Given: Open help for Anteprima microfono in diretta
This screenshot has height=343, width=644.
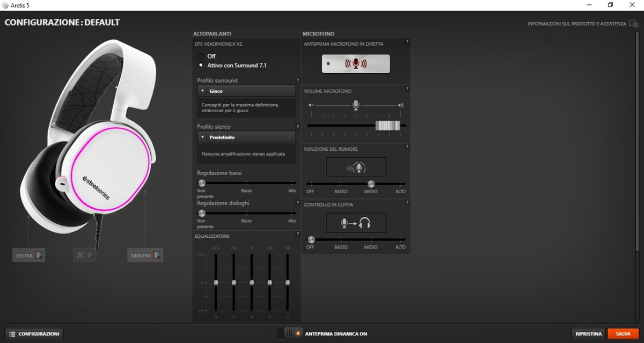Looking at the screenshot, I should (x=407, y=42).
